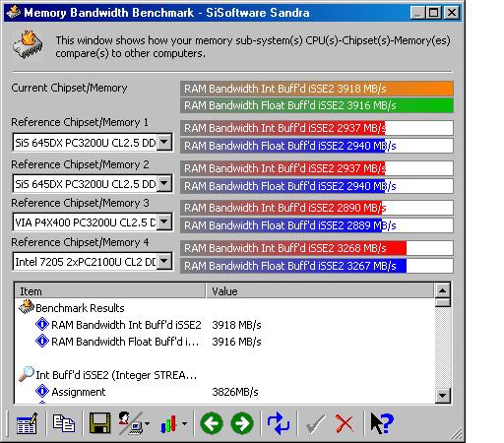Click the Value column header
Screen dimensions: 504x443
pyautogui.click(x=320, y=291)
